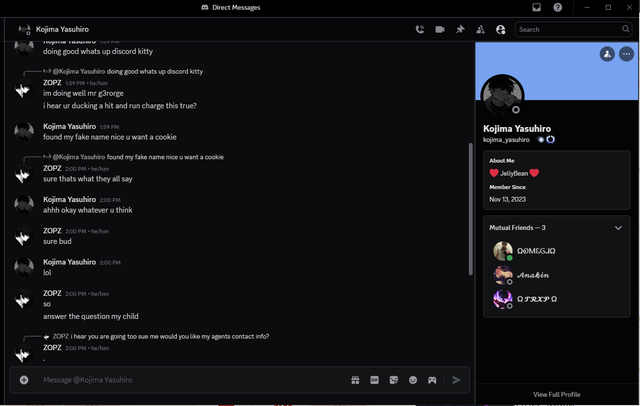
Task: Click the Direct Messages window title
Action: [236, 7]
